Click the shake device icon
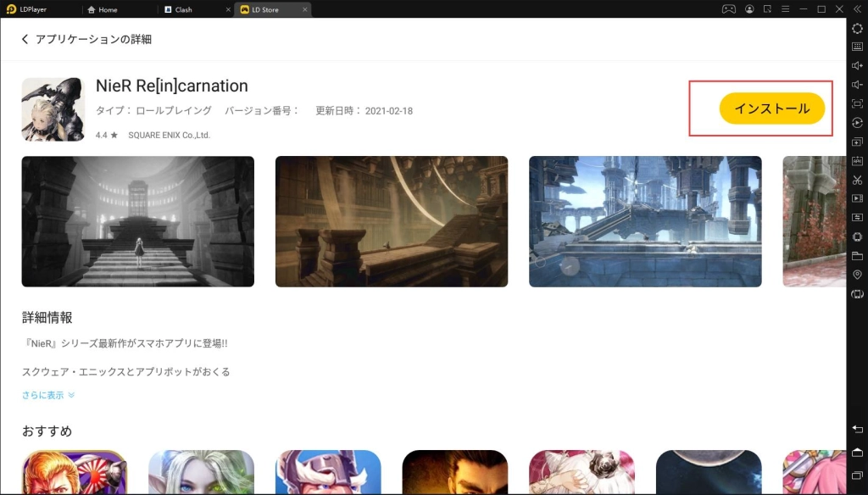Screen dimensions: 868x495 (858, 237)
